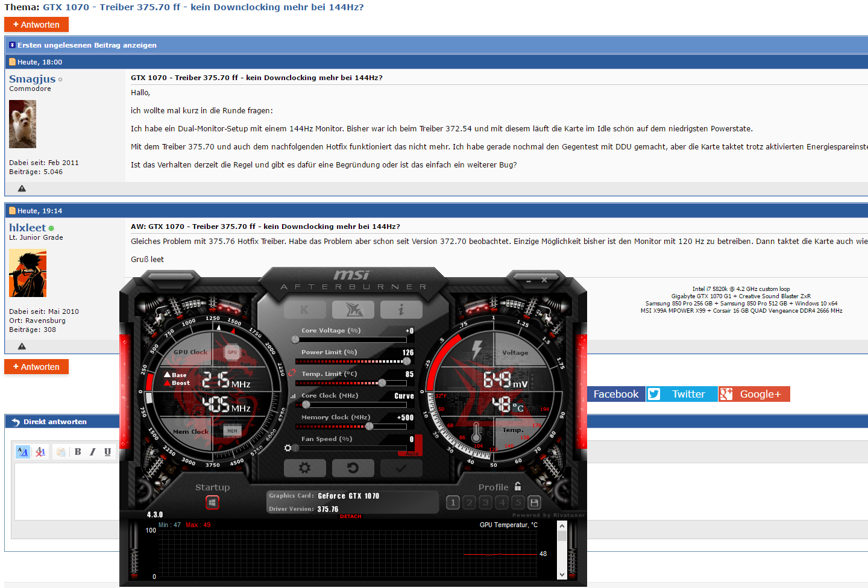Open 'Ersten ungelesenen Beitrag anzeigen' link

(87, 45)
